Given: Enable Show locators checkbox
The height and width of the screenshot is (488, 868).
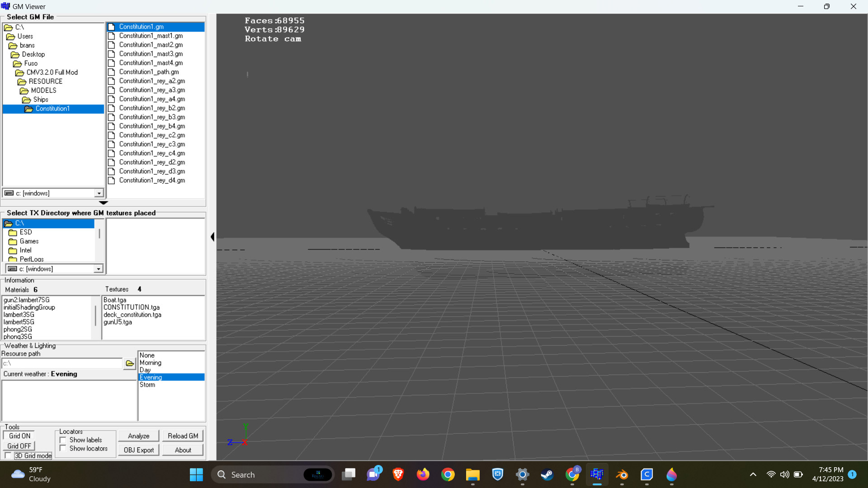Looking at the screenshot, I should 63,449.
